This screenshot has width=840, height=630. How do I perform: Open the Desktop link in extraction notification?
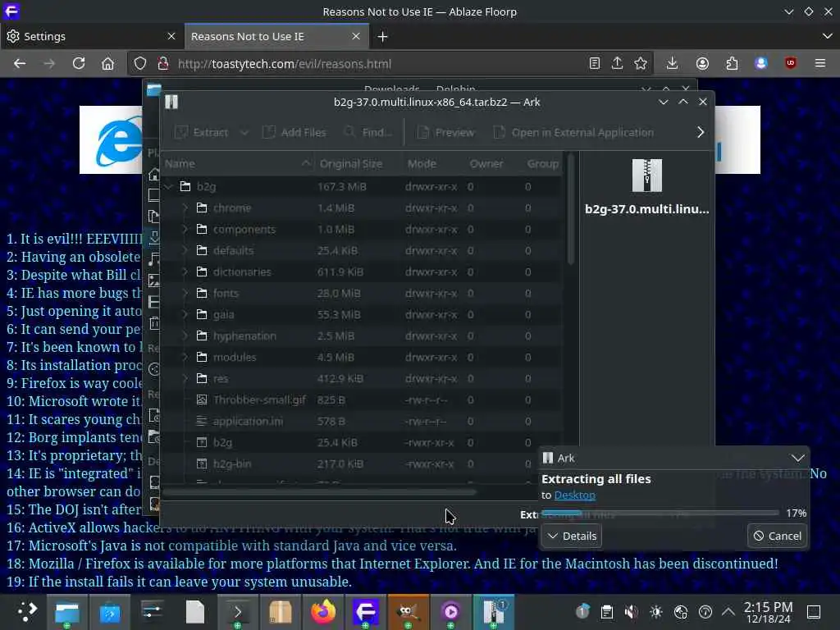pyautogui.click(x=574, y=495)
